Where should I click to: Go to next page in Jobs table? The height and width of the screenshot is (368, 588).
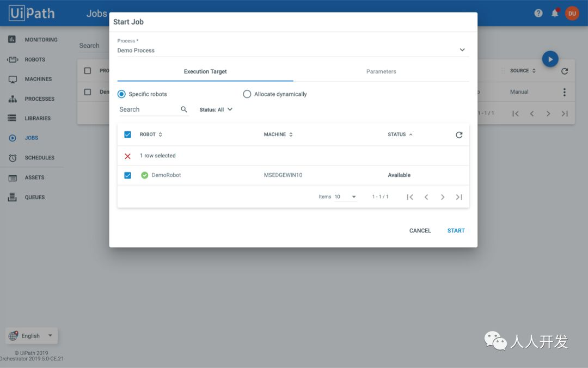[548, 113]
